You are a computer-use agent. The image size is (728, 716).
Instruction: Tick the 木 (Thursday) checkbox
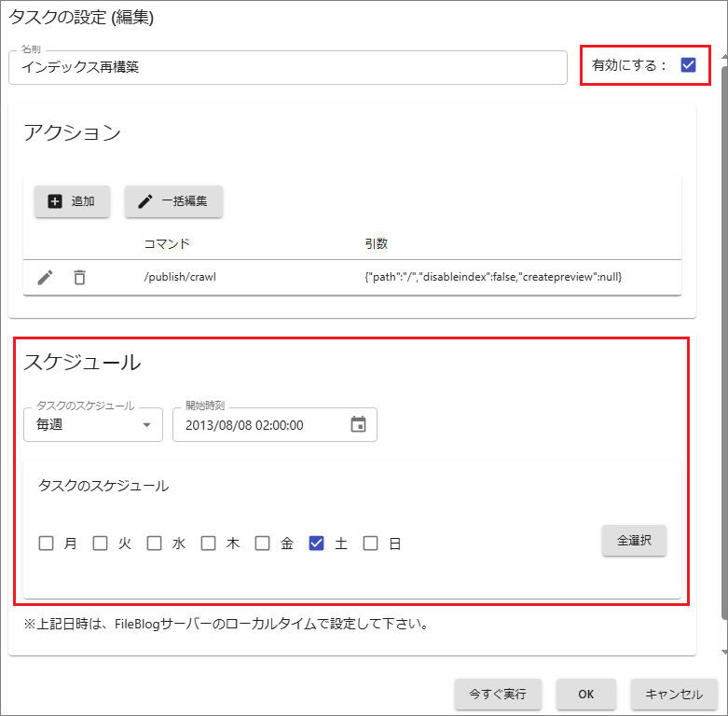pyautogui.click(x=209, y=544)
